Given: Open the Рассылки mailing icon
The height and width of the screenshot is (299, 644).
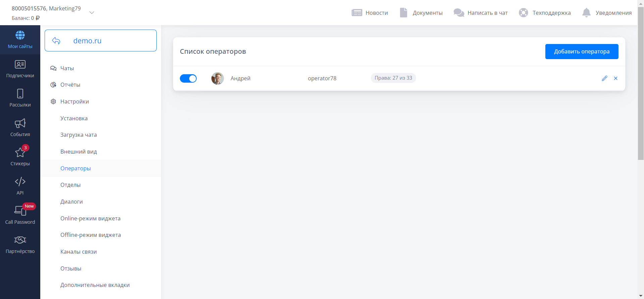Looking at the screenshot, I should (20, 94).
